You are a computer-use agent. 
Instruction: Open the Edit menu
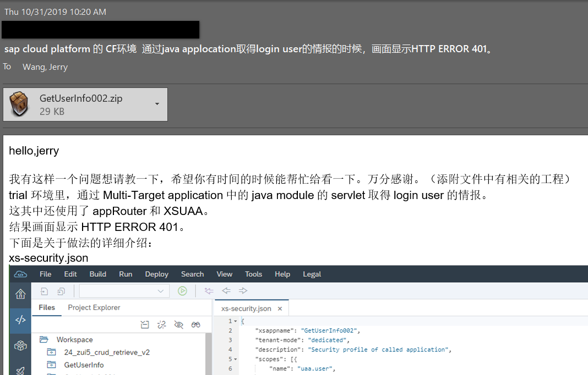click(70, 274)
